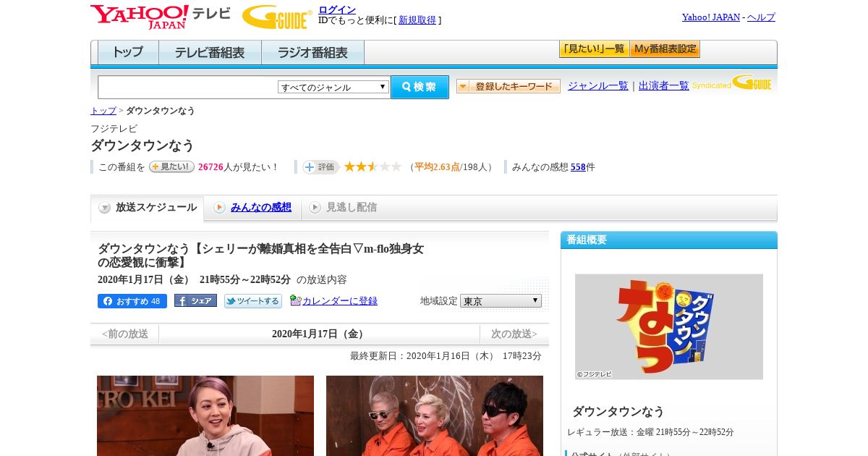Image resolution: width=868 pixels, height=456 pixels.
Task: Open the 地域設定 東京 region dropdown
Action: 501,300
